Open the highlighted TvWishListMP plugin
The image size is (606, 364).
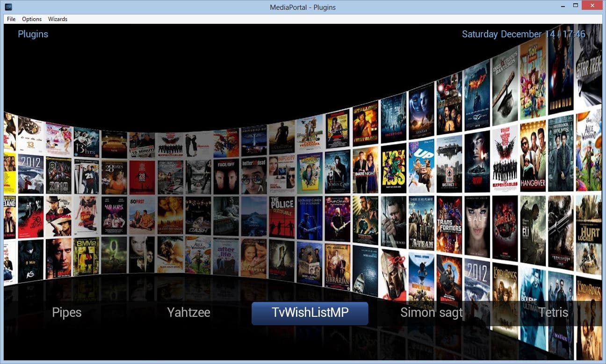310,313
